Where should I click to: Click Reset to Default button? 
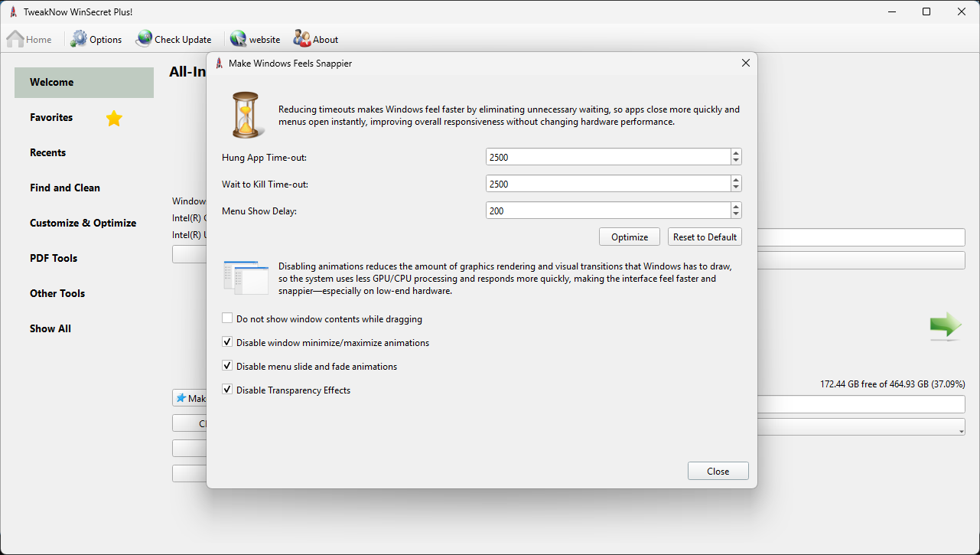[705, 237]
